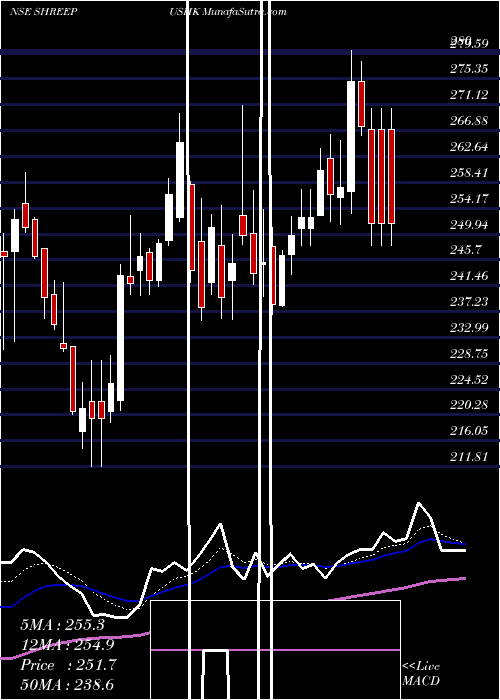Select the 237.23 axis value
The width and height of the screenshot is (500, 700).
(x=469, y=302)
